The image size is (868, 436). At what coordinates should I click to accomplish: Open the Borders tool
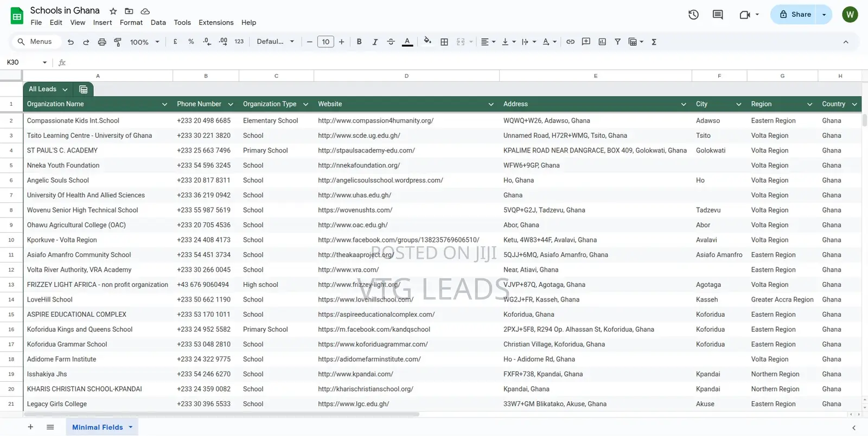pos(444,42)
